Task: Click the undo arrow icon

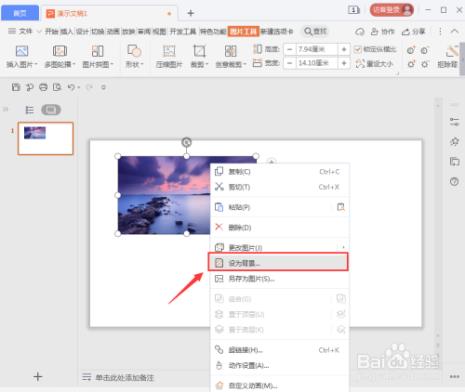Action: [71, 87]
